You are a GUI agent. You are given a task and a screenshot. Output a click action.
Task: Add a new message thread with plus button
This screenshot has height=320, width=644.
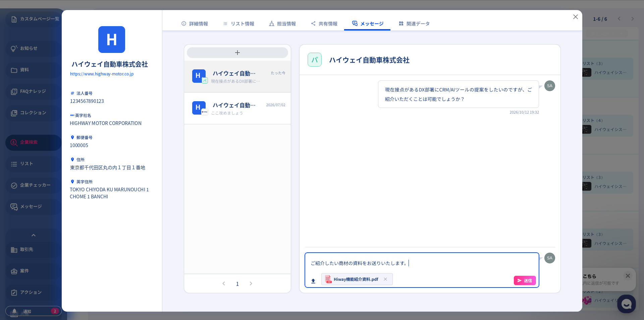tap(237, 53)
